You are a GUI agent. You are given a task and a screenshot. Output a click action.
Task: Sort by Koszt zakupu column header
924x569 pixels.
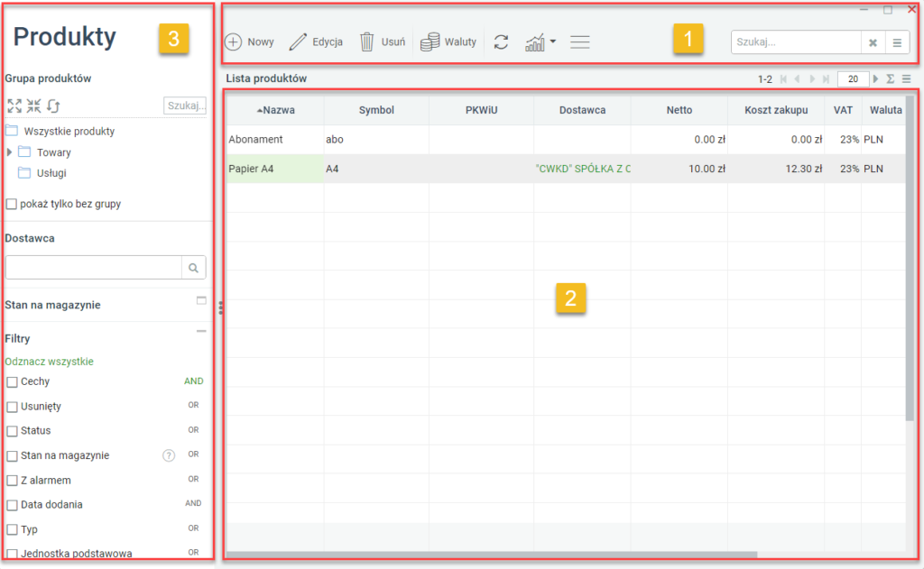click(x=776, y=110)
